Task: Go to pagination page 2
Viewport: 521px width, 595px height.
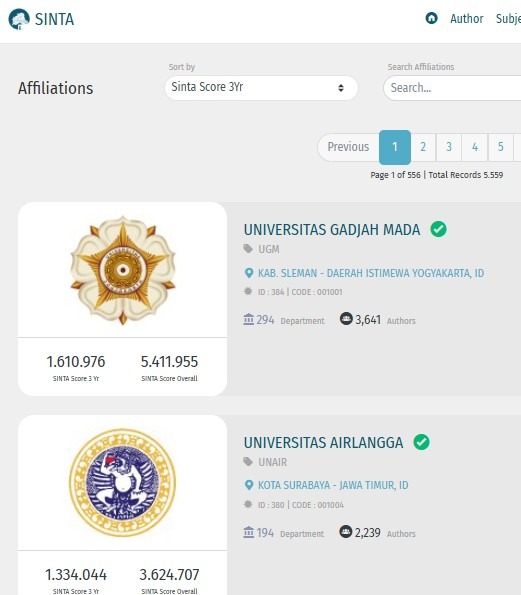Action: pyautogui.click(x=423, y=147)
